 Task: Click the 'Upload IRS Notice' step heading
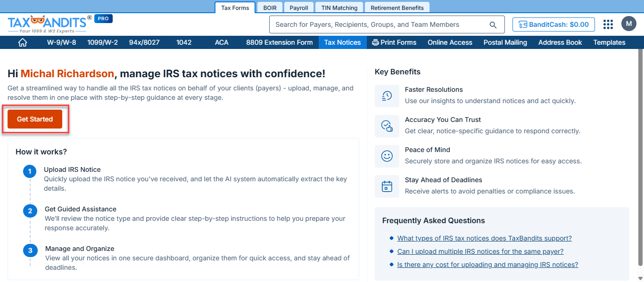click(x=72, y=169)
